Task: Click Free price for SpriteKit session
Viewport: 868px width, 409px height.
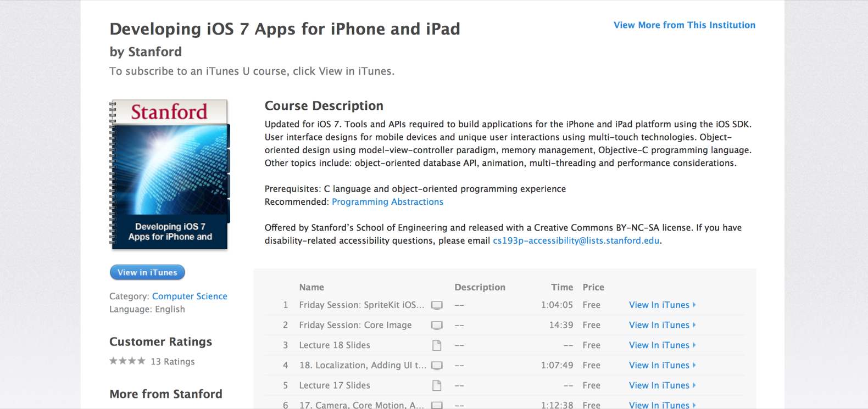Action: 591,305
